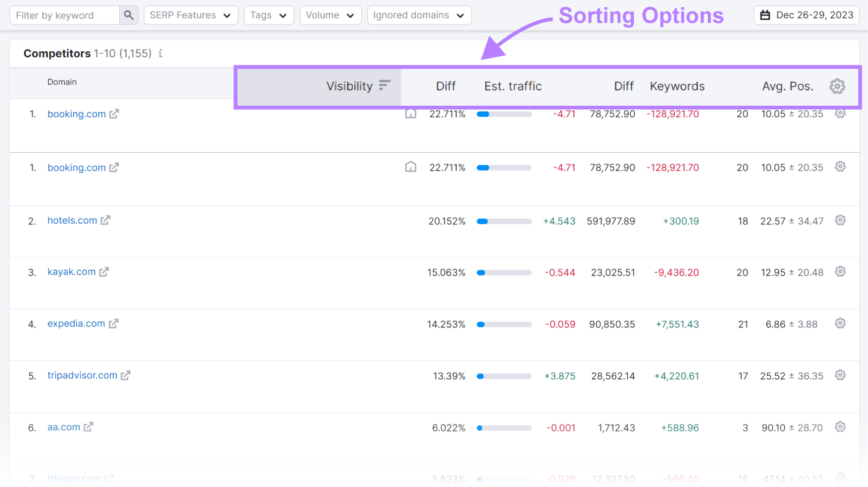
Task: Sort results by Avg. Pos. column
Action: point(787,86)
